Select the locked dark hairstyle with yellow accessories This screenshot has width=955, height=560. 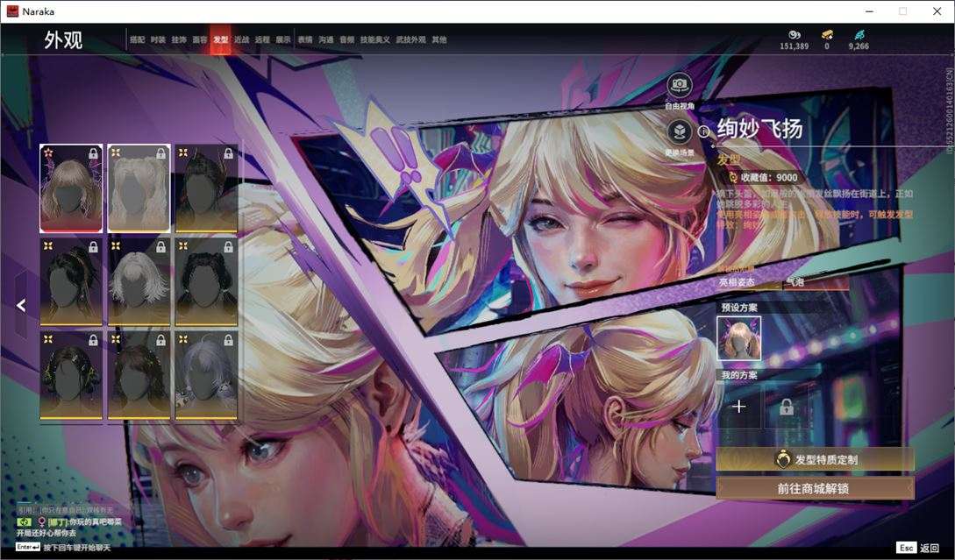click(71, 375)
